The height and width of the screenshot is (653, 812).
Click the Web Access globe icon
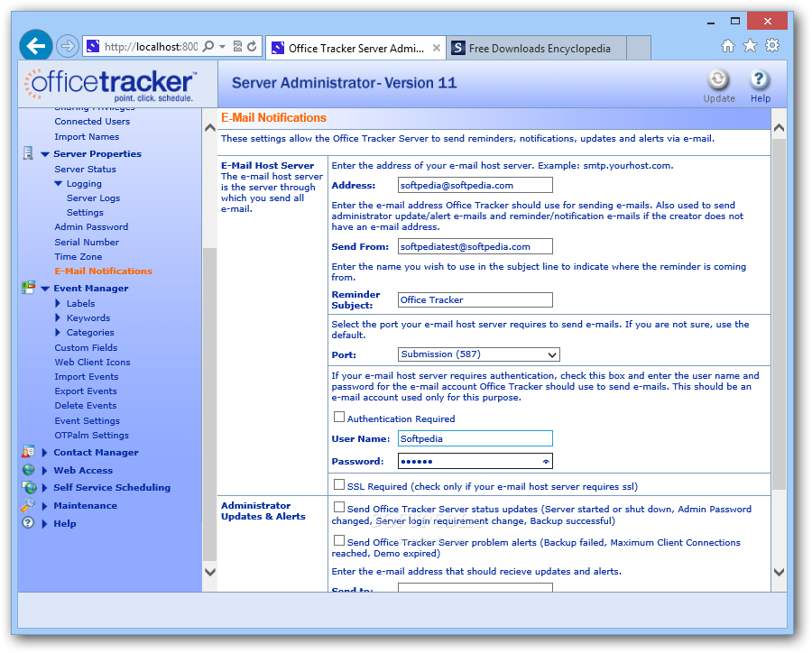coord(28,470)
